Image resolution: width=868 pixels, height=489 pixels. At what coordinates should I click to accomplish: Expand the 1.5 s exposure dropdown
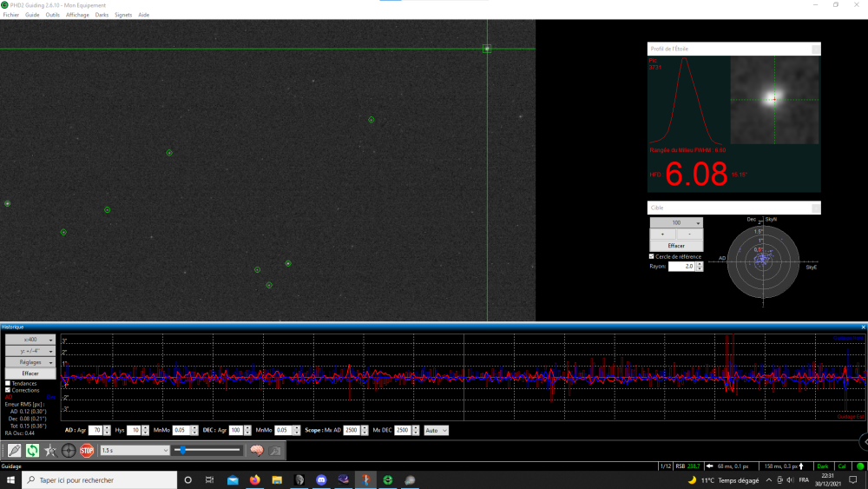coord(135,450)
